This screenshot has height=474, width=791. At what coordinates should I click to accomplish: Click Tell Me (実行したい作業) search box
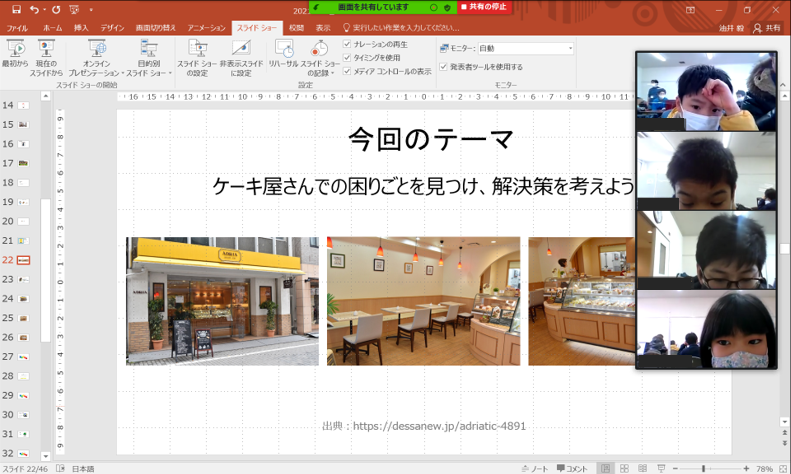pyautogui.click(x=401, y=28)
